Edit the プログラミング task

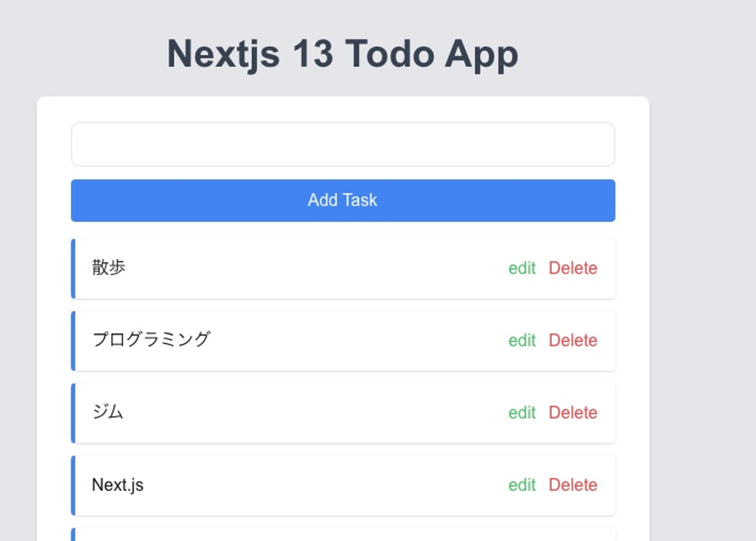pyautogui.click(x=522, y=341)
